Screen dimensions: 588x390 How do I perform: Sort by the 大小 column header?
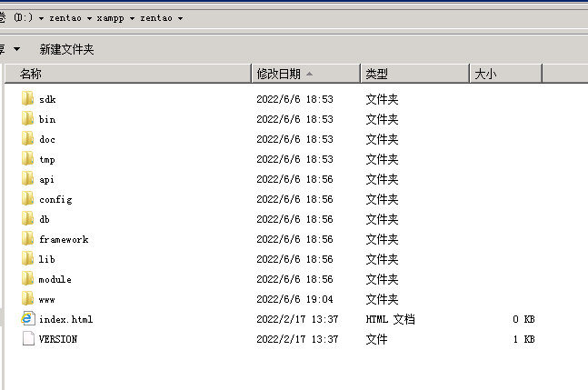coord(506,74)
